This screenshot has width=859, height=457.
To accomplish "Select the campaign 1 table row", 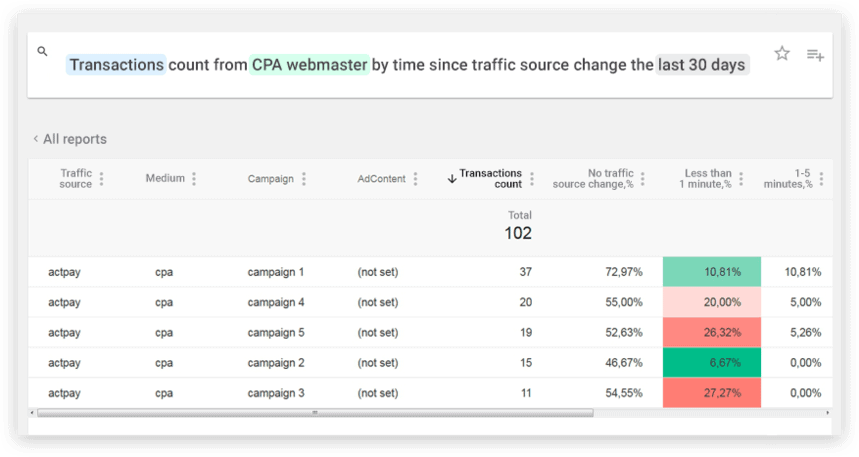I will (430, 272).
